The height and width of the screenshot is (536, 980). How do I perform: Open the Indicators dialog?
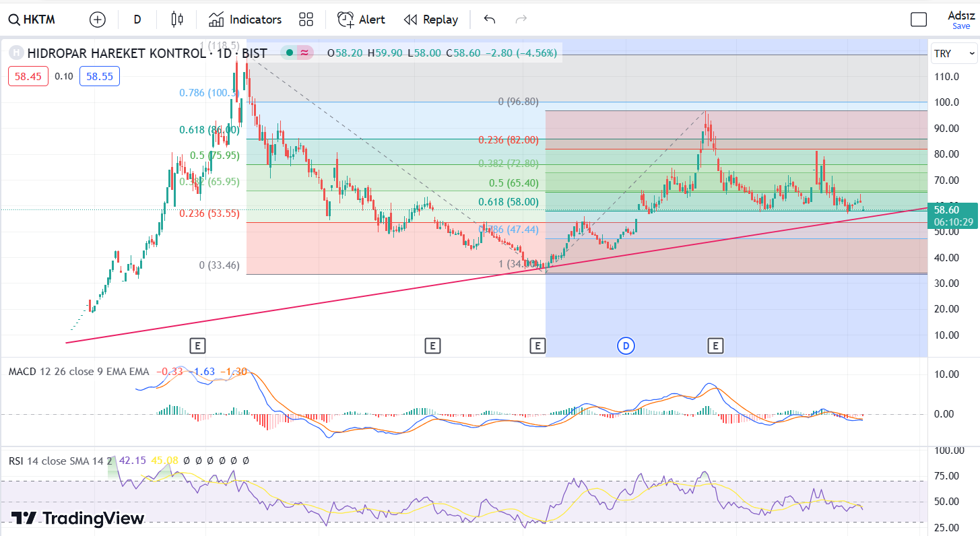point(245,20)
